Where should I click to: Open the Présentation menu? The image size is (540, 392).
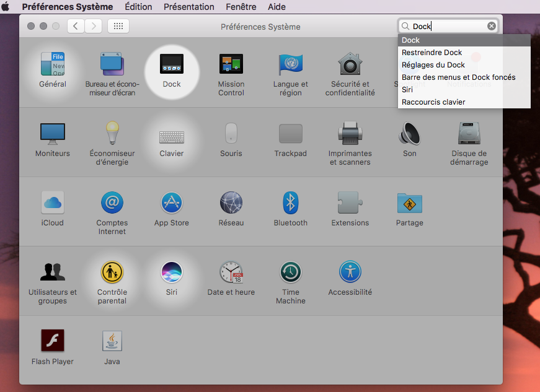(188, 7)
